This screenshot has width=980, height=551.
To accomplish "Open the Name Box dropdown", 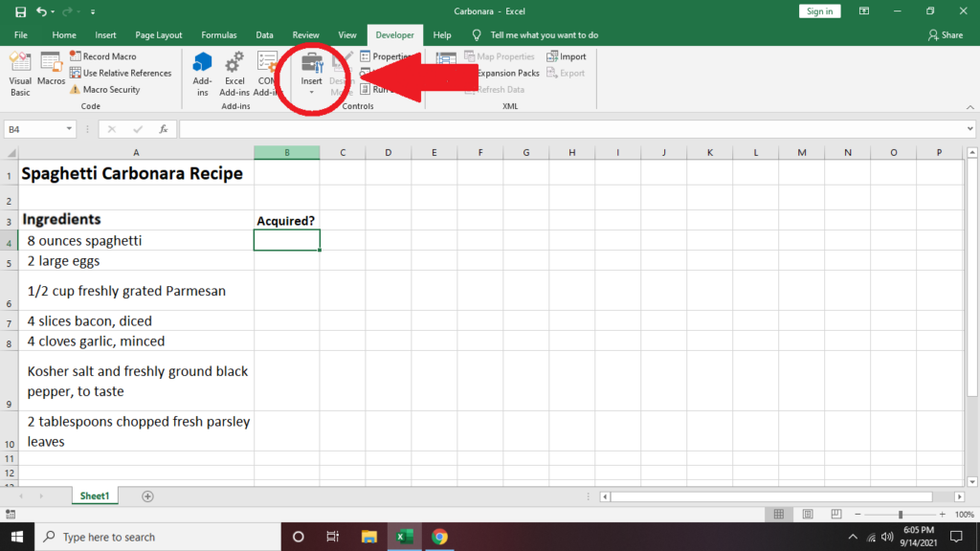I will pos(70,129).
